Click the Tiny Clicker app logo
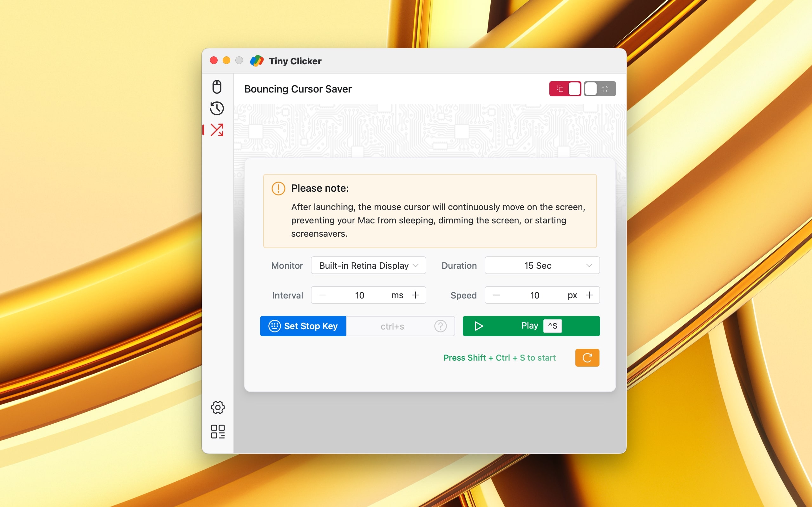 (x=257, y=61)
